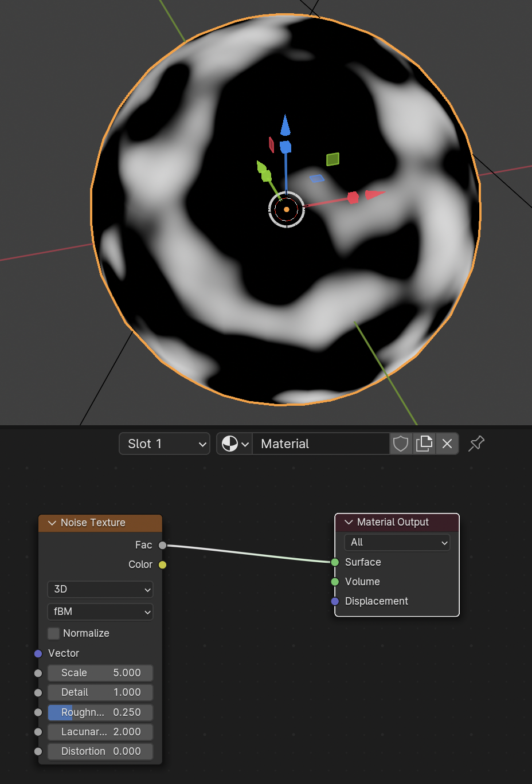Click the Volume input socket

335,582
